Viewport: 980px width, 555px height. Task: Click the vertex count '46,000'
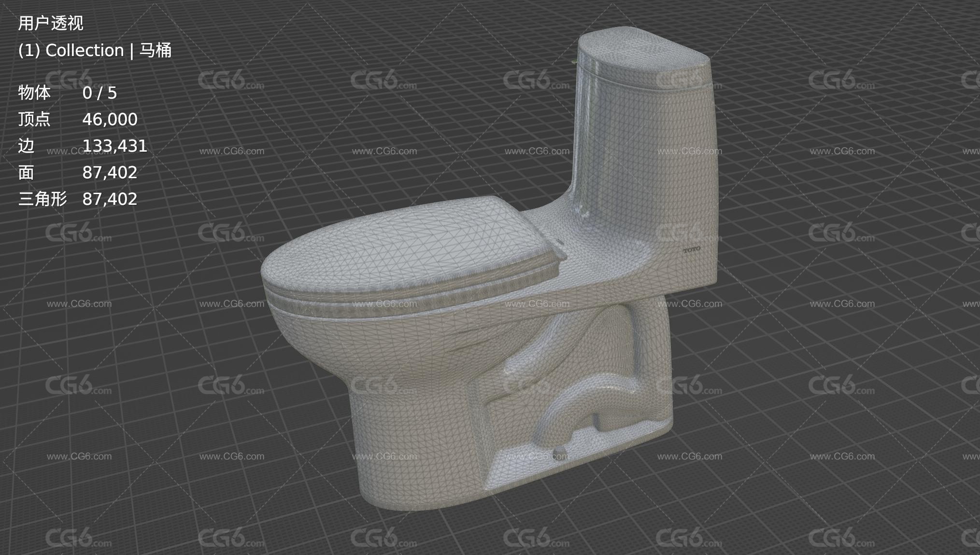pyautogui.click(x=110, y=120)
